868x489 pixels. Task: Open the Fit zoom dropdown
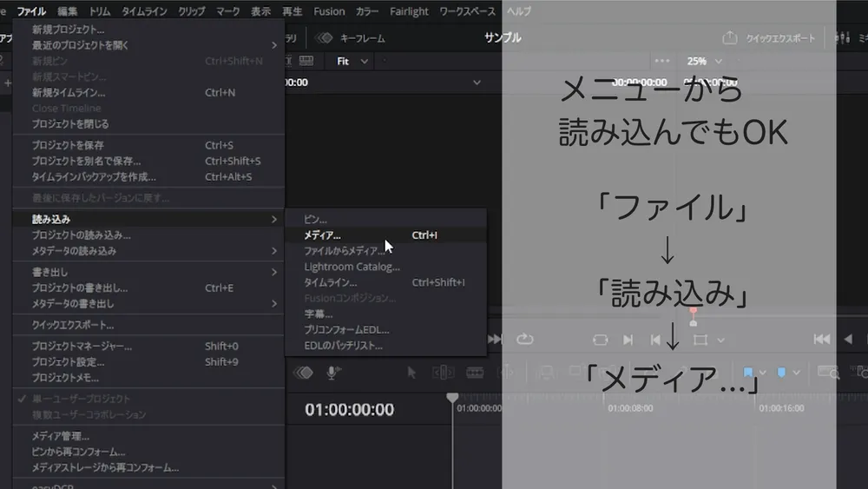pyautogui.click(x=352, y=61)
